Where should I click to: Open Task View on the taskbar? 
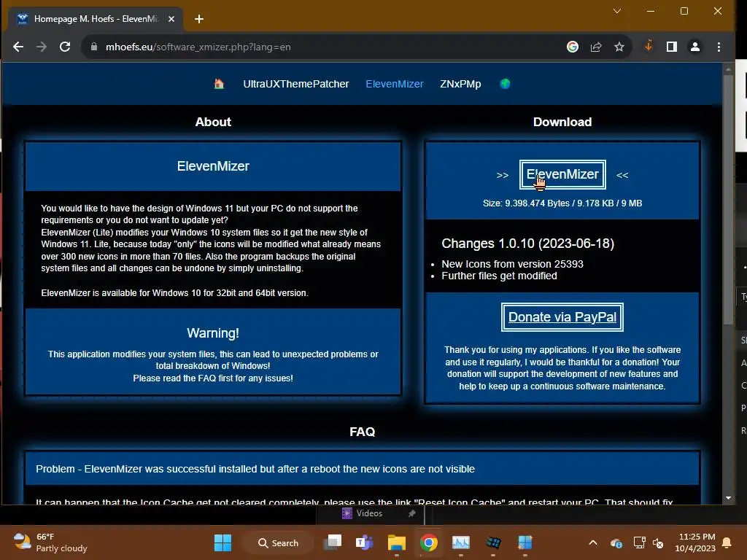(333, 542)
